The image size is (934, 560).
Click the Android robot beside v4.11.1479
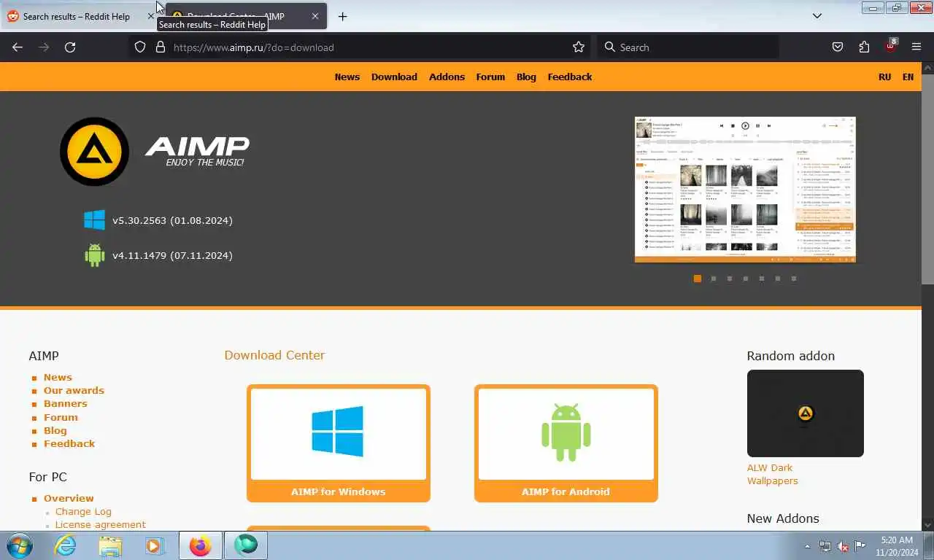coord(95,255)
